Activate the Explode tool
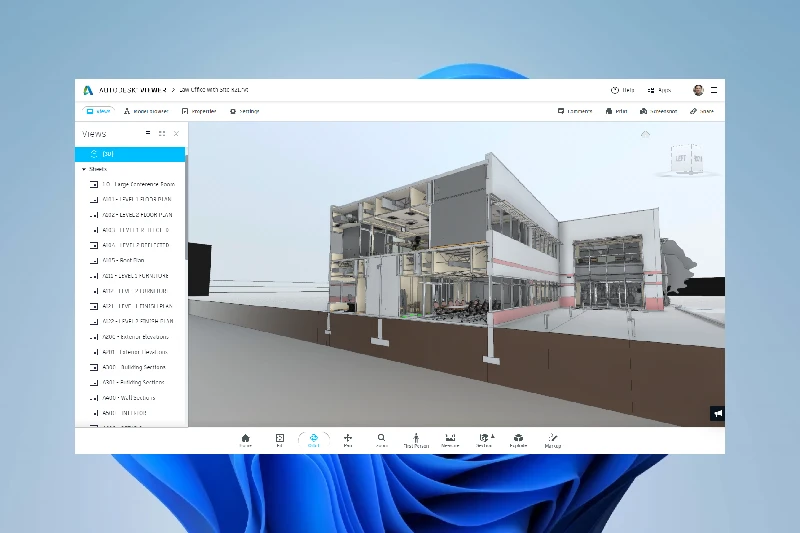Screen dimensions: 800x533 [518, 440]
